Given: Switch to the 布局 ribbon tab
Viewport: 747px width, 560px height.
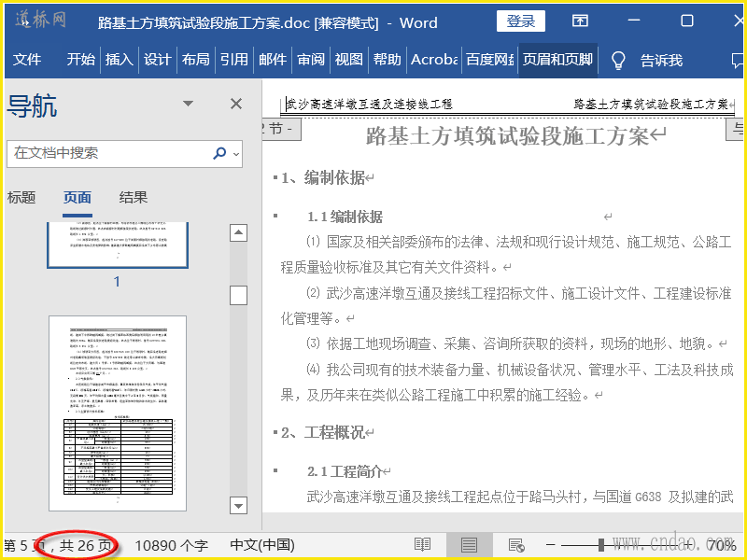Looking at the screenshot, I should 195,60.
